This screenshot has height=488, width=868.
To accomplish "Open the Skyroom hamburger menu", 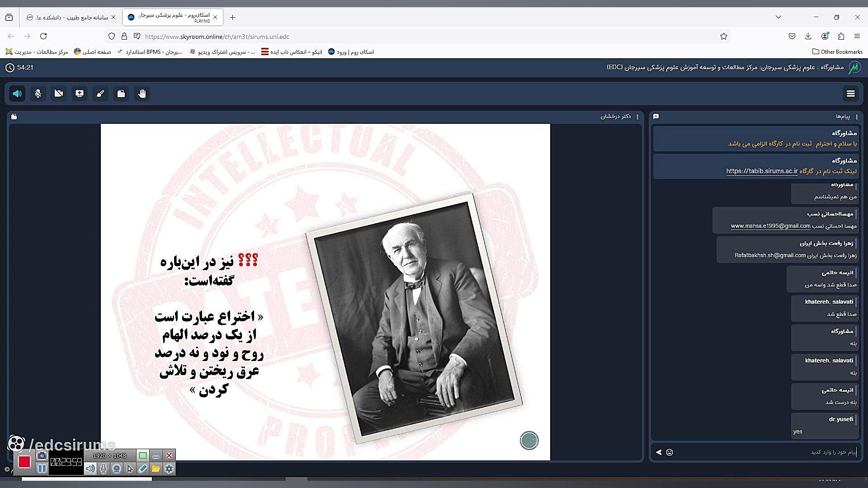I will 850,94.
